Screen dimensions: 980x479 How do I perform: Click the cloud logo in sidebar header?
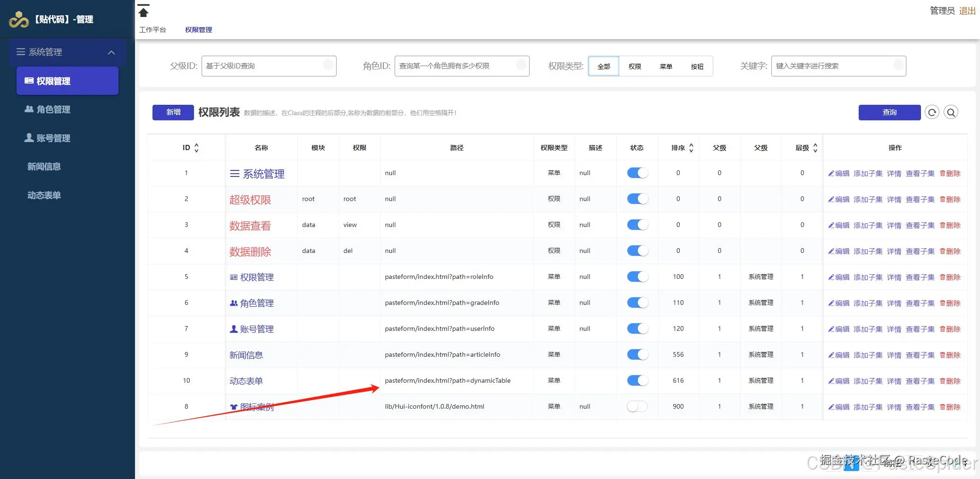pos(19,19)
